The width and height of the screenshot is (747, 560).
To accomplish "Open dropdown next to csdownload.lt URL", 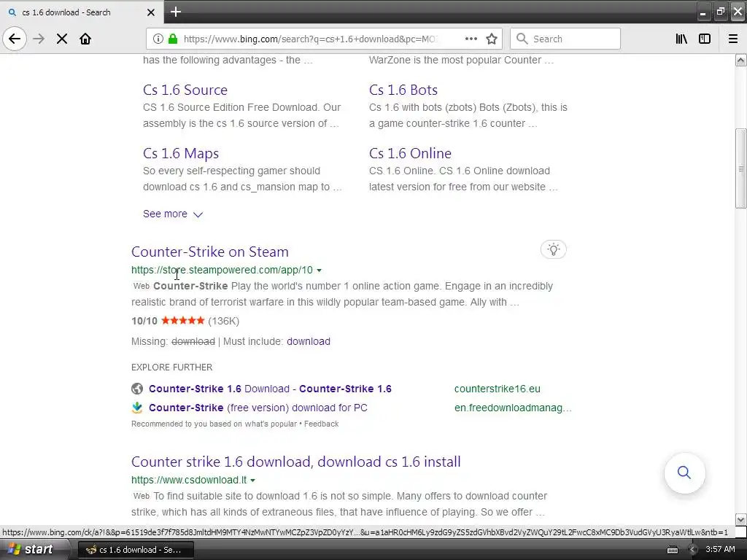I will [252, 481].
